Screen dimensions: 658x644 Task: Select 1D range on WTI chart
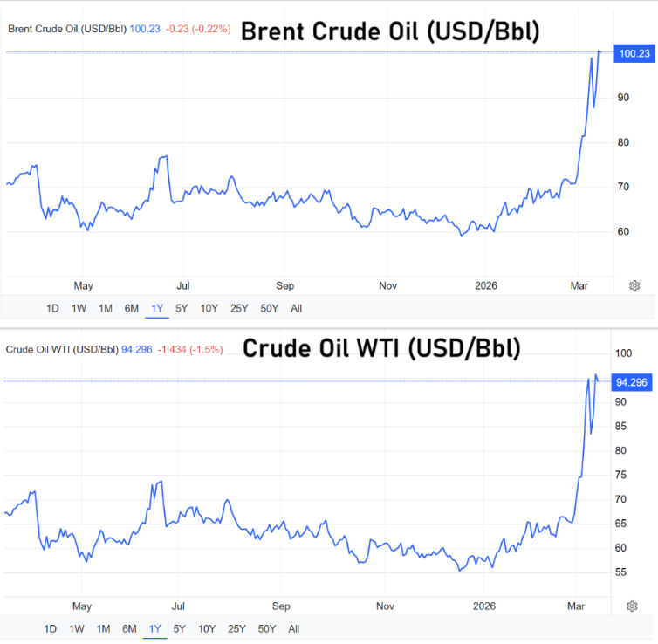click(50, 628)
